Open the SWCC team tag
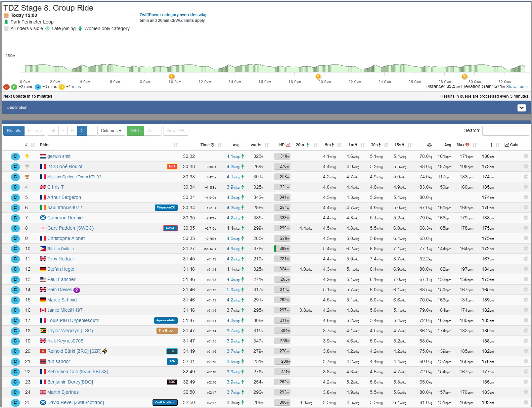This screenshot has width=532, height=408. 170,228
